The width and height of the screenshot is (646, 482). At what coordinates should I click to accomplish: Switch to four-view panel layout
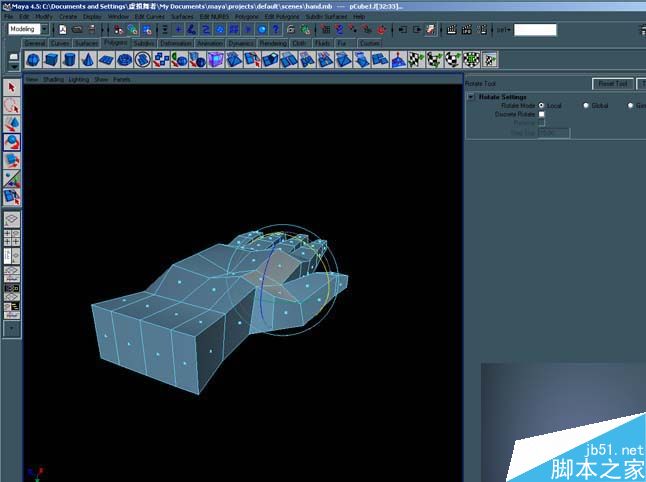(12, 238)
